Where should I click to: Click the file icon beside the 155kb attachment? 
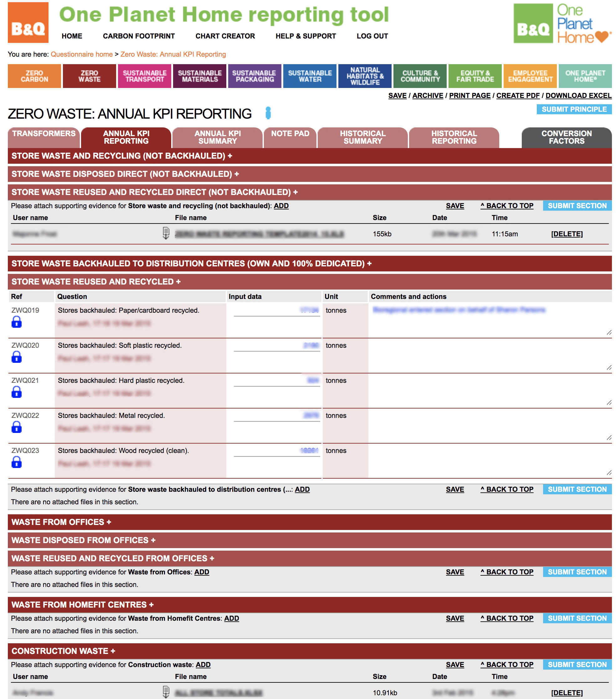coord(166,233)
